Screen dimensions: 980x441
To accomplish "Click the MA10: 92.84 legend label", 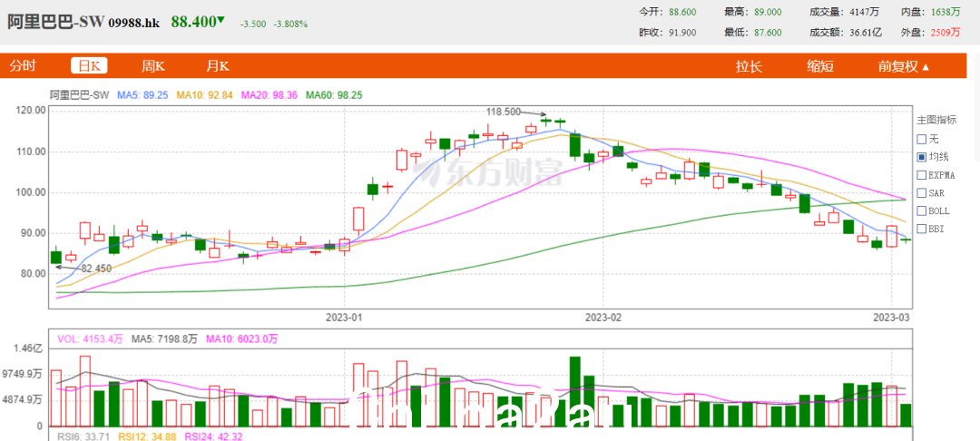I will coord(205,95).
